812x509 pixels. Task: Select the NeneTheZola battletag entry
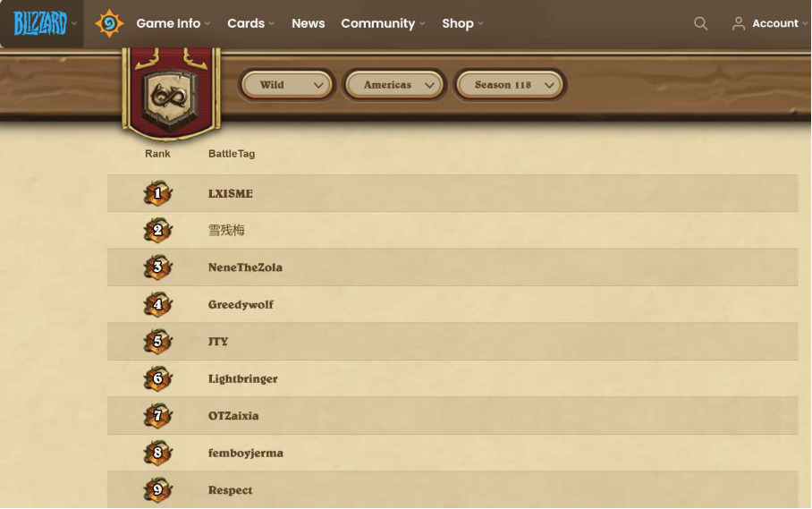tap(245, 267)
